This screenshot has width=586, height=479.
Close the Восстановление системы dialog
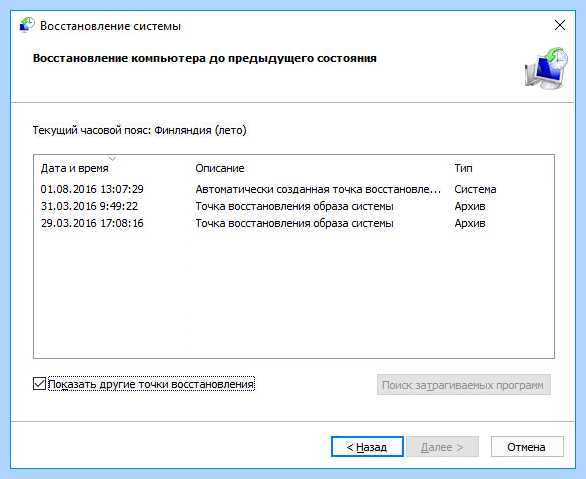coord(559,25)
